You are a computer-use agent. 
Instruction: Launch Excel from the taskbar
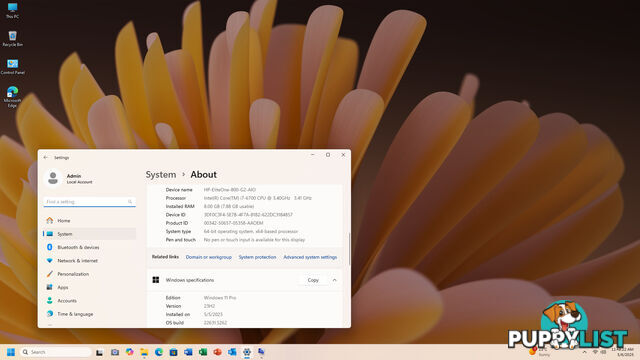(203, 352)
